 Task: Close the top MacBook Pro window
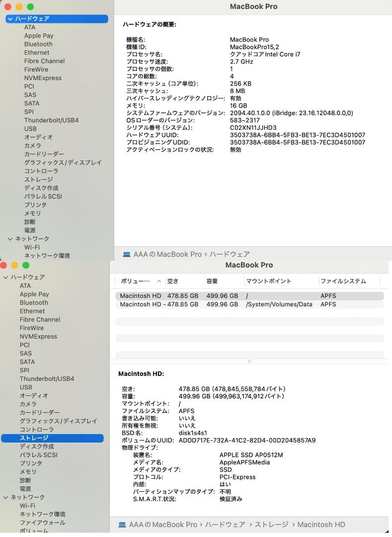point(8,6)
